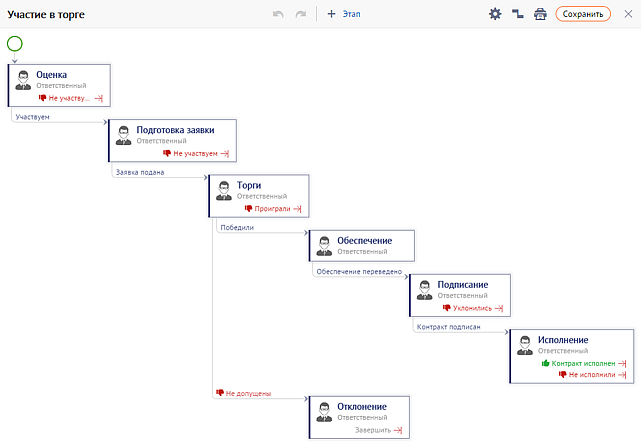
Task: Select the green start circle node
Action: coord(15,44)
